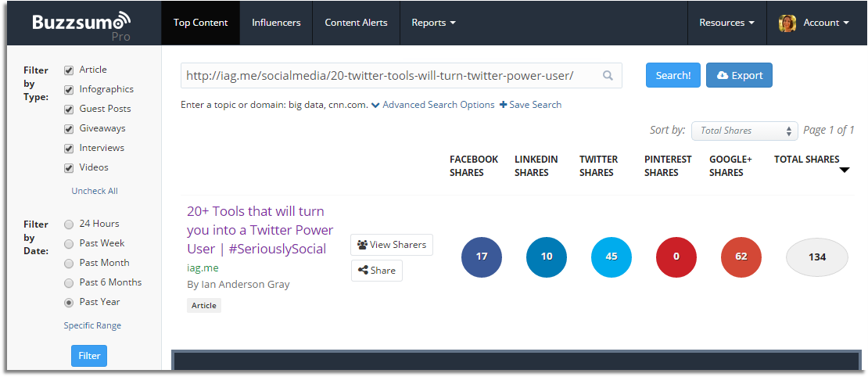The width and height of the screenshot is (868, 377).
Task: Click the Article tag label
Action: tap(204, 306)
